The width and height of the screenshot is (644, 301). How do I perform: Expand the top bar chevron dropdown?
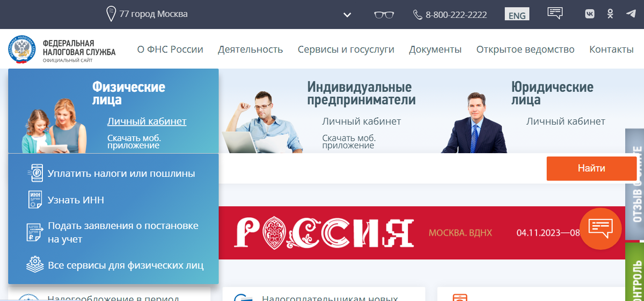click(x=347, y=15)
